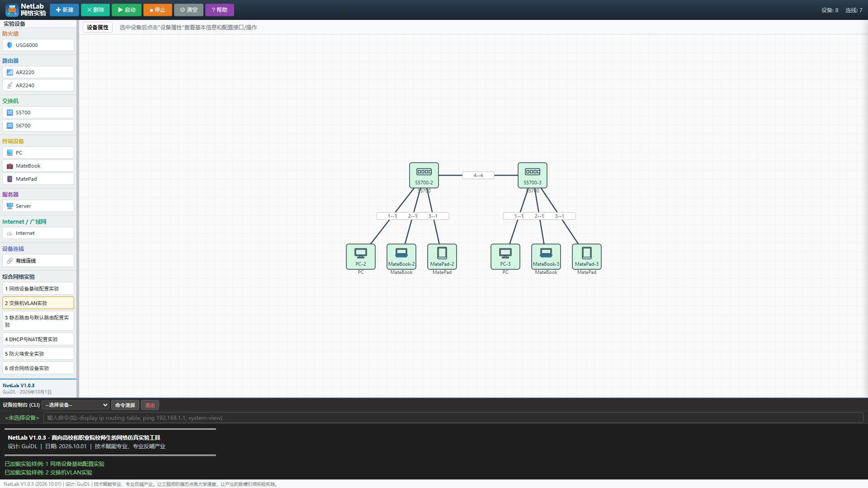Click the MatePad-3 tablet node

[586, 257]
